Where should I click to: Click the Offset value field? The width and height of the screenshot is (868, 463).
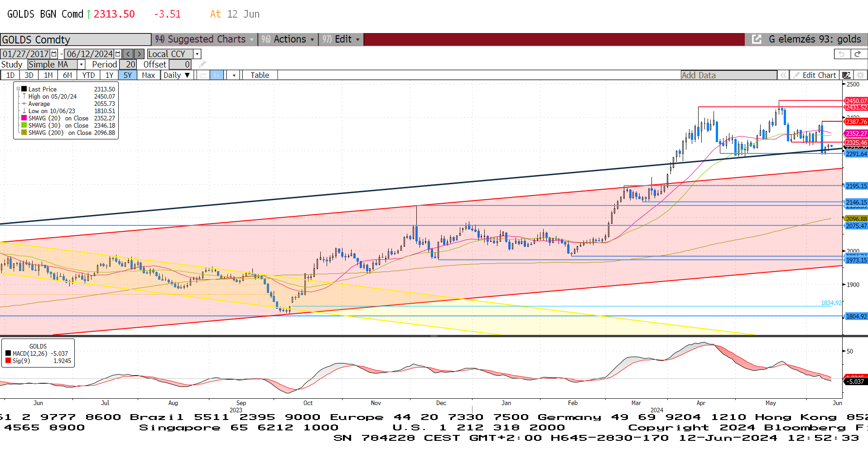180,65
